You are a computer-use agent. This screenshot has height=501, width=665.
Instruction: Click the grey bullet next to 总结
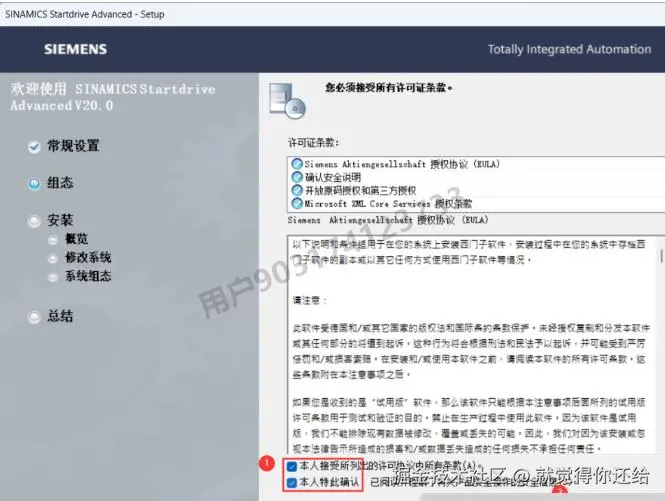[34, 317]
